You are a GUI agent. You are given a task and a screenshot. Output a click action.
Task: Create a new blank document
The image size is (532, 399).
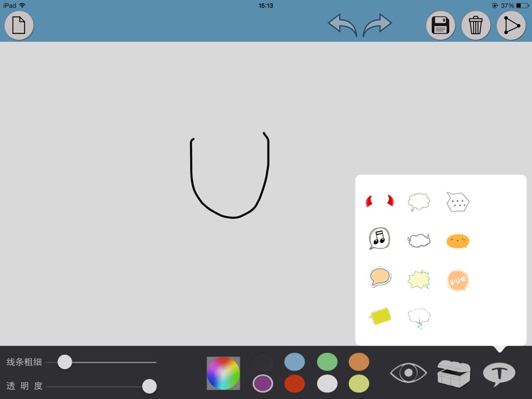[18, 26]
